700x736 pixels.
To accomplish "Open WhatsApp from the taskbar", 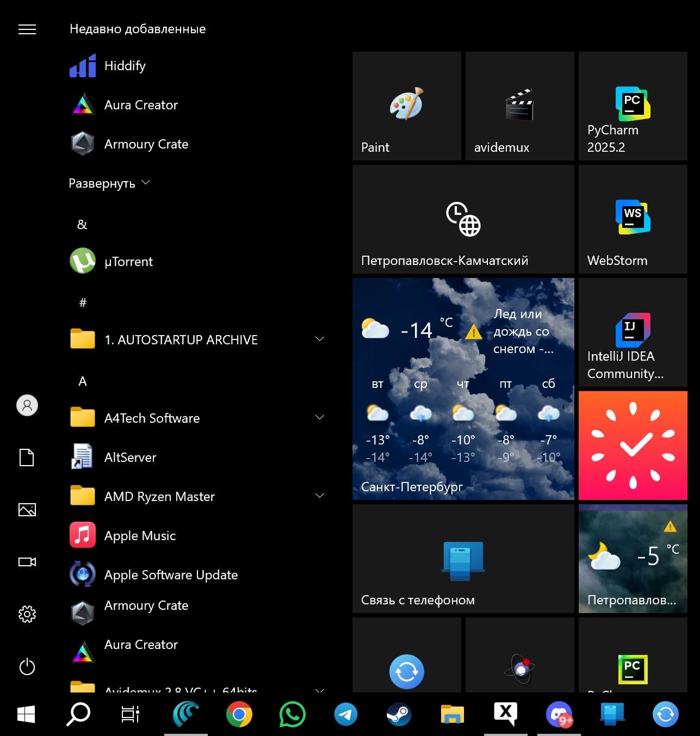I will pos(293,714).
